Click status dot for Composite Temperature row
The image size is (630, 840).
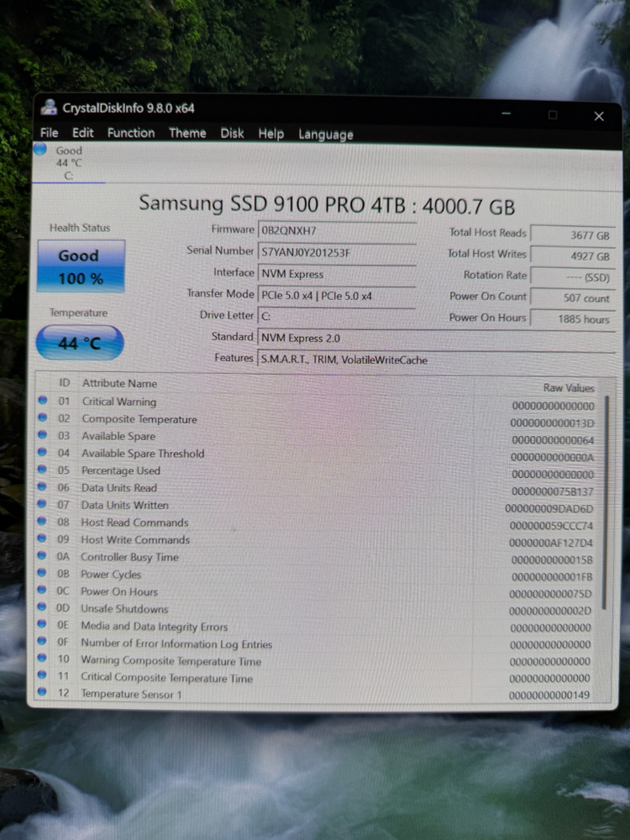click(43, 417)
